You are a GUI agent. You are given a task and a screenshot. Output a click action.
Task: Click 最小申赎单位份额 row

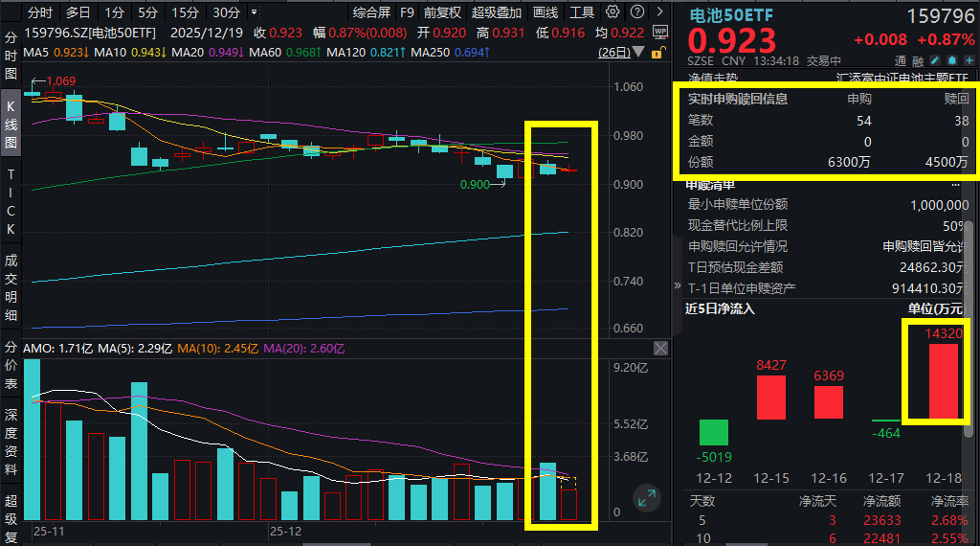tap(828, 205)
